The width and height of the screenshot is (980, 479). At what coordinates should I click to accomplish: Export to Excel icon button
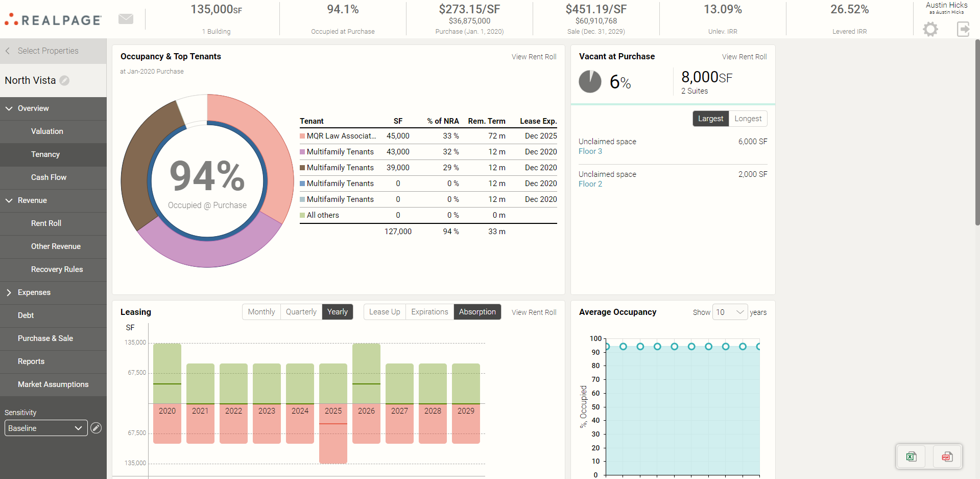[912, 457]
